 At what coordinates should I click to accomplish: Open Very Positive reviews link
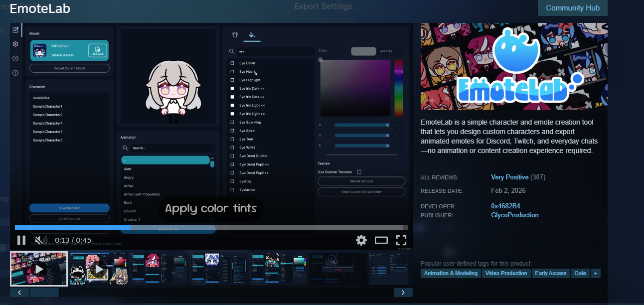click(x=509, y=177)
